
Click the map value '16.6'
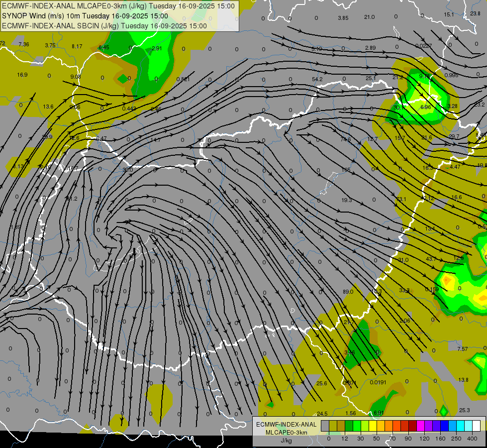point(457,198)
